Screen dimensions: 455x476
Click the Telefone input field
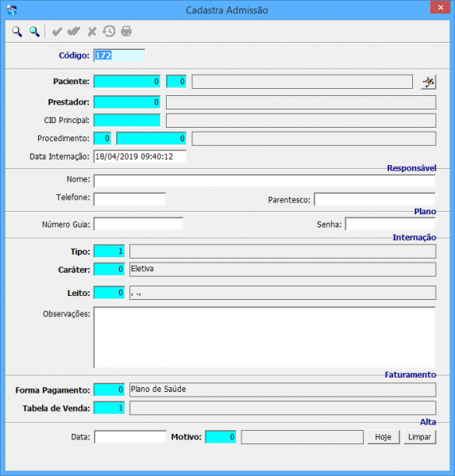pyautogui.click(x=129, y=199)
